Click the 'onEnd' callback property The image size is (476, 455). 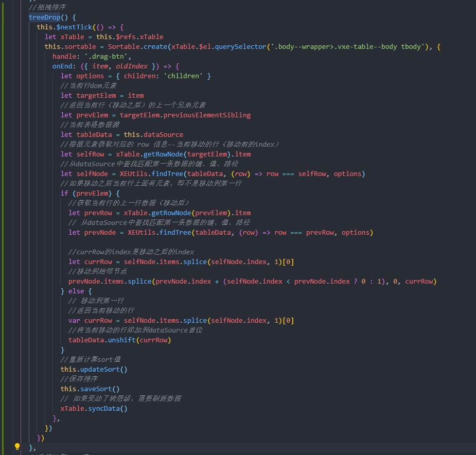coord(62,66)
